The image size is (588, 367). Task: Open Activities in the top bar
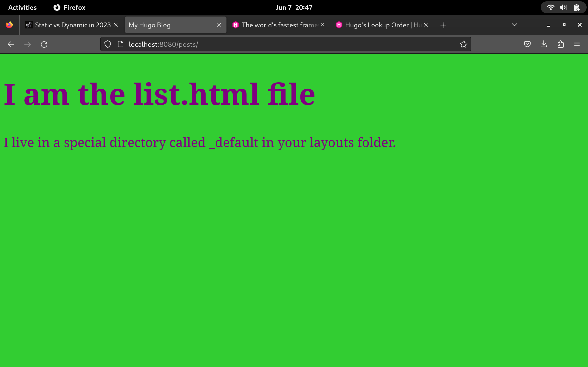point(22,7)
